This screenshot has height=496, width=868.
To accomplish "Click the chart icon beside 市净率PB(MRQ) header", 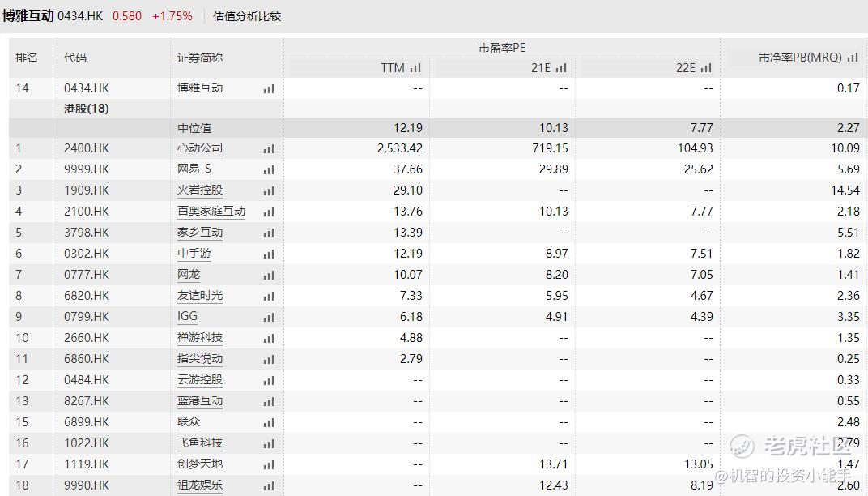I will tap(853, 57).
